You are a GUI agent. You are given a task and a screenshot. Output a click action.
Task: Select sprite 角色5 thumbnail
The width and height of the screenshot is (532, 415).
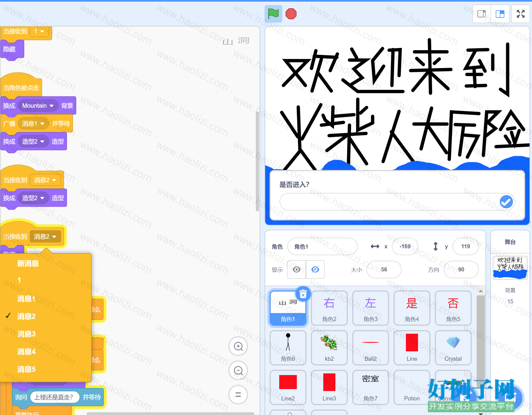pyautogui.click(x=453, y=308)
